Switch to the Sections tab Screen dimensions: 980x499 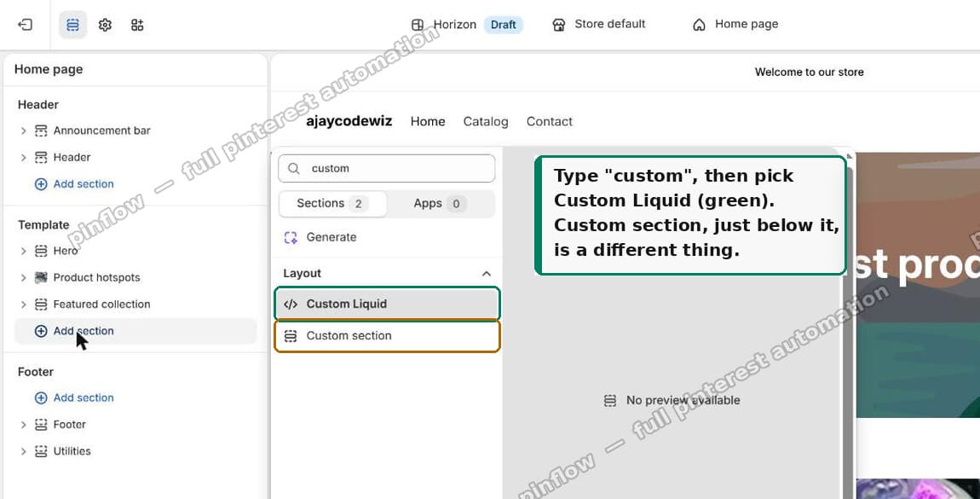(332, 204)
